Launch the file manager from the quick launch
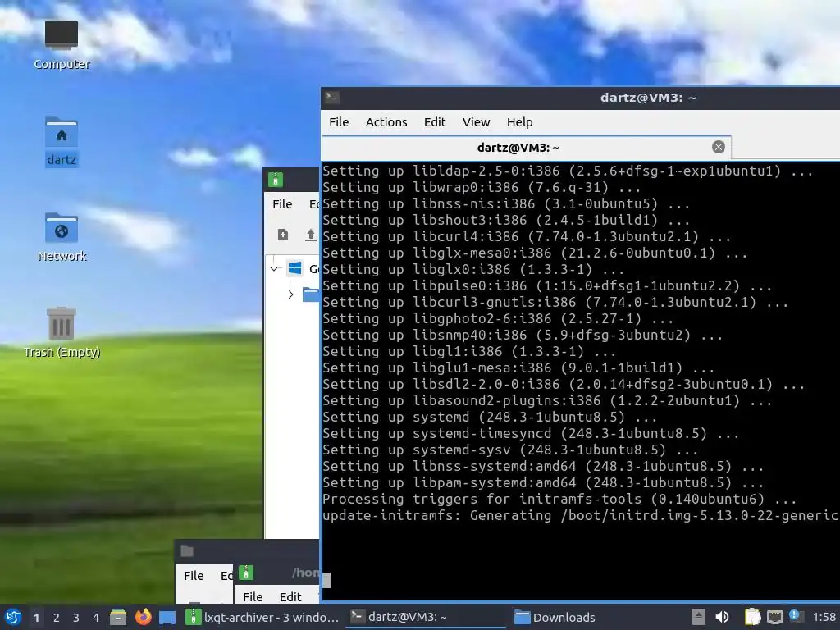Screen dimensions: 840x630 [x=118, y=617]
